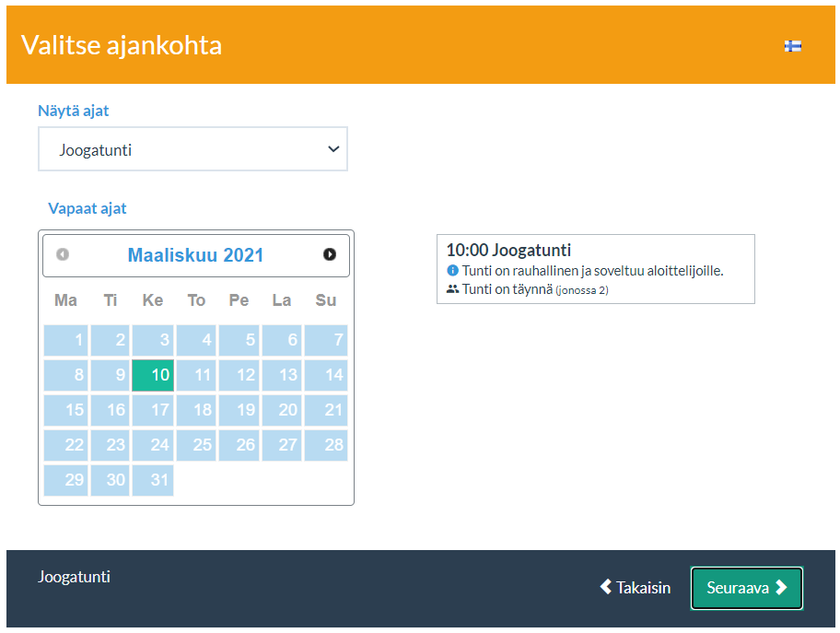
Task: Click the text about rauhallinen class description
Action: coord(592,271)
